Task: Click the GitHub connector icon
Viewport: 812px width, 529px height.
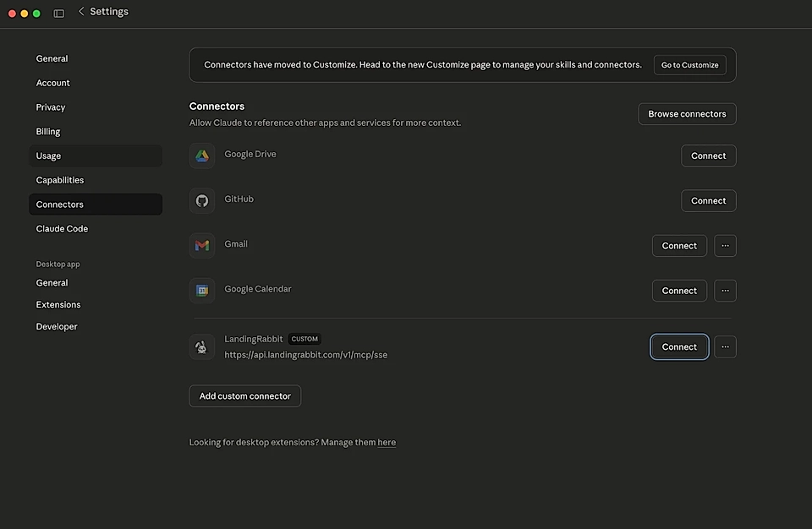Action: click(x=202, y=200)
